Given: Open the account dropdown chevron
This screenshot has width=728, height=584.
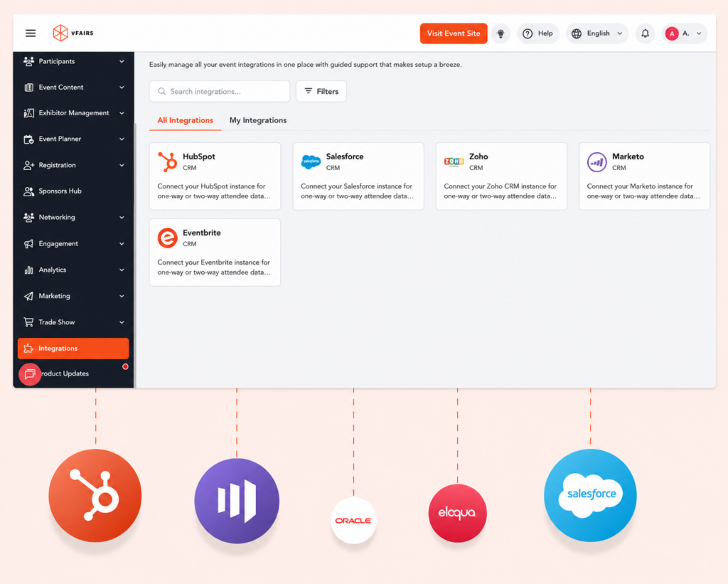Looking at the screenshot, I should [699, 33].
